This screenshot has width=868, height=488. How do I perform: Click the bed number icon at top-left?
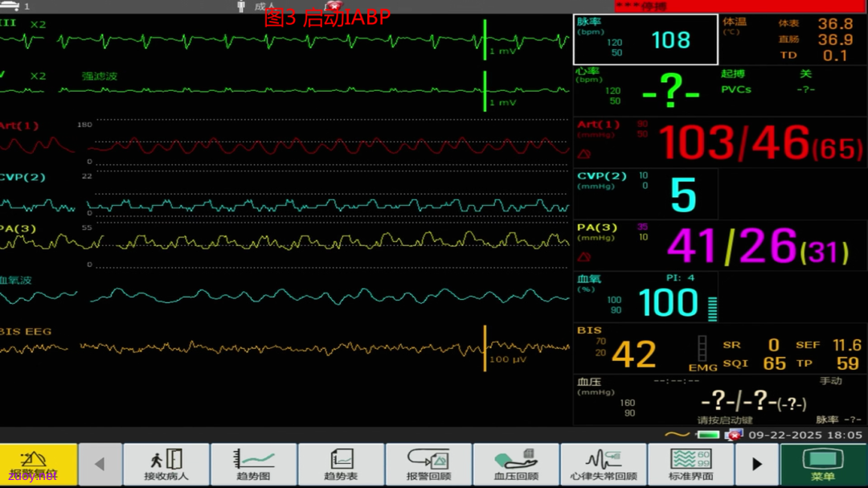tap(10, 6)
